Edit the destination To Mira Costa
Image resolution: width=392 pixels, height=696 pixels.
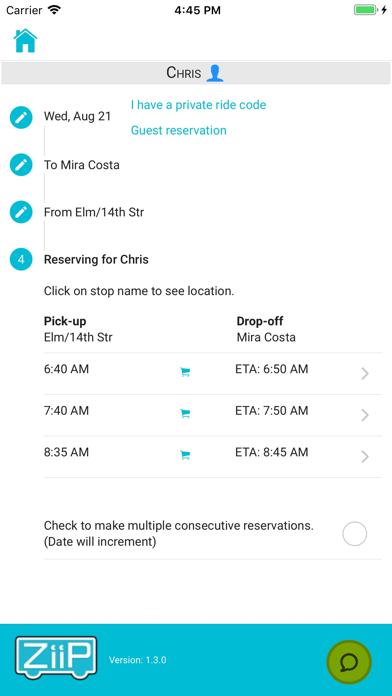pos(21,165)
